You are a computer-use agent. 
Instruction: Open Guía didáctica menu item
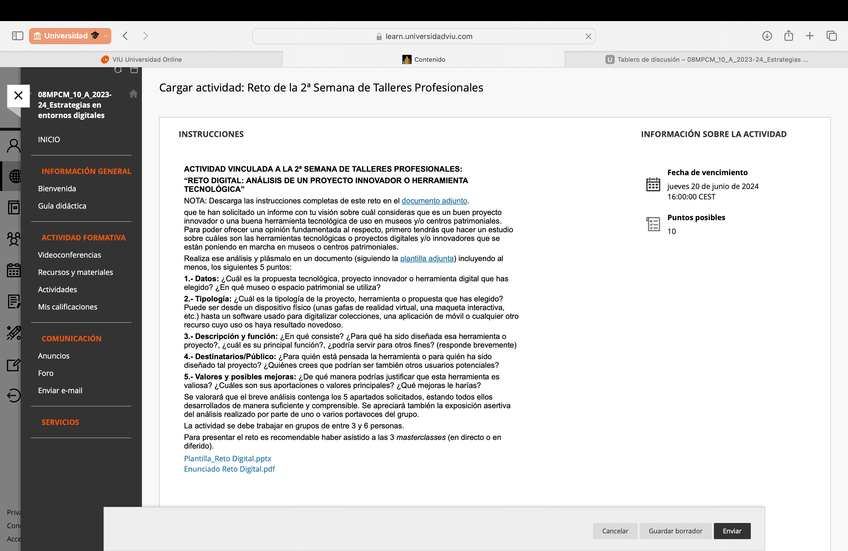point(62,206)
